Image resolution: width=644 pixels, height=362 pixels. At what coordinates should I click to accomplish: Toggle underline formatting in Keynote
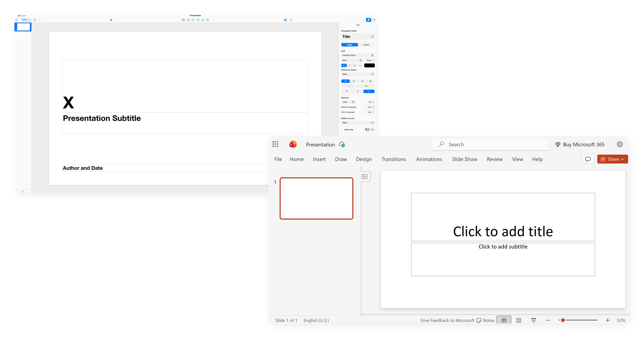(355, 65)
